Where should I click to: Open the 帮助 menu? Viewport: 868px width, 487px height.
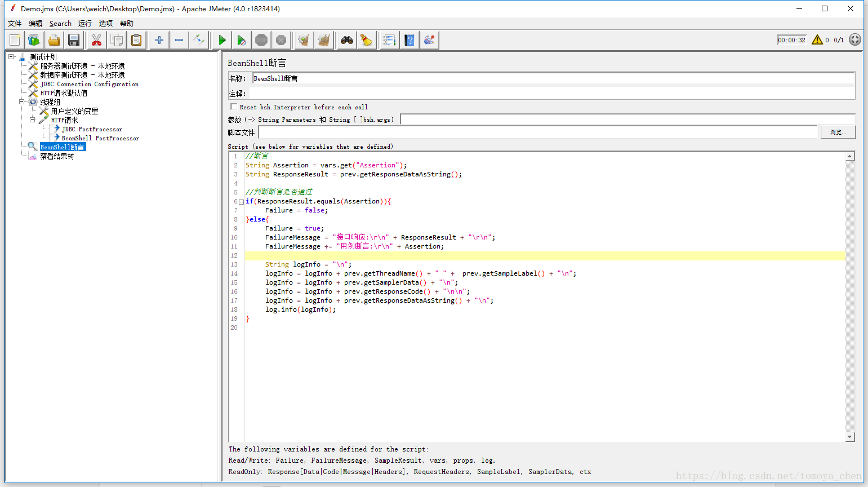click(127, 23)
